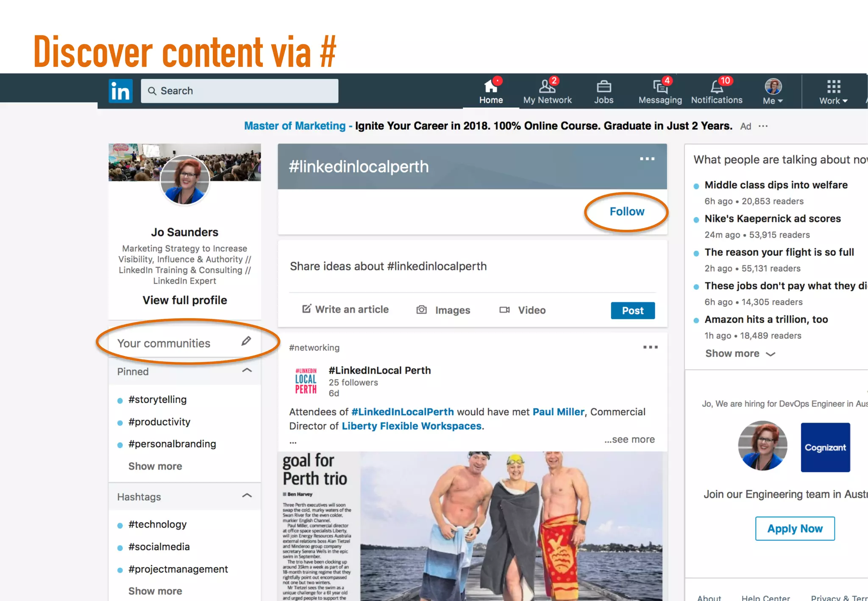Open Notifications bell icon
The image size is (868, 601).
coord(717,86)
